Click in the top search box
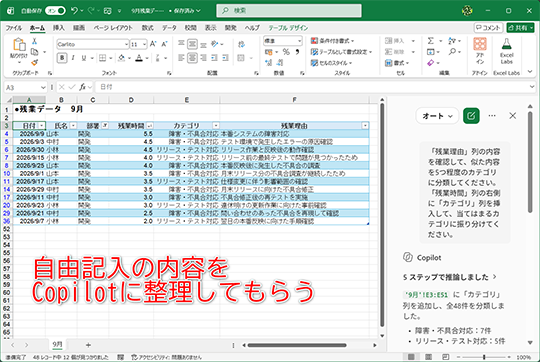 coord(289,11)
